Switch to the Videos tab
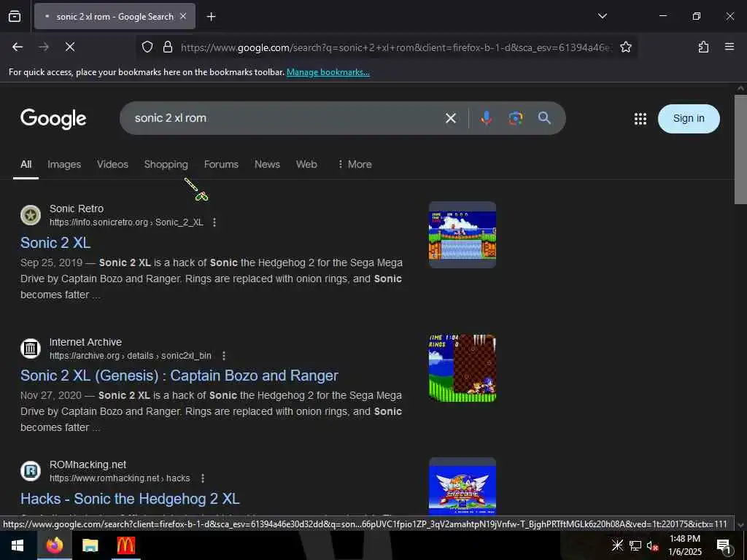747x560 pixels. click(x=112, y=164)
